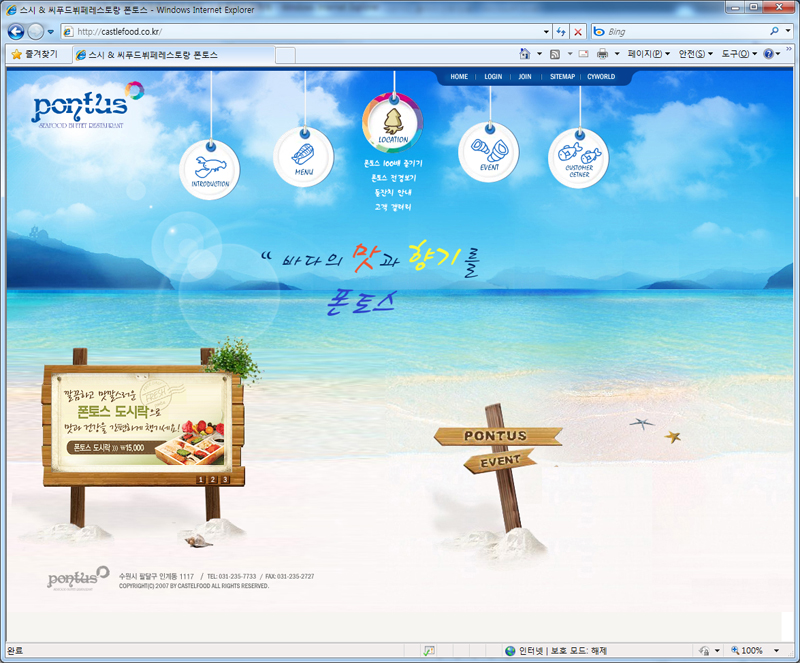Open the CUSTOMER CENTER fish icon
This screenshot has height=663, width=800.
579,158
